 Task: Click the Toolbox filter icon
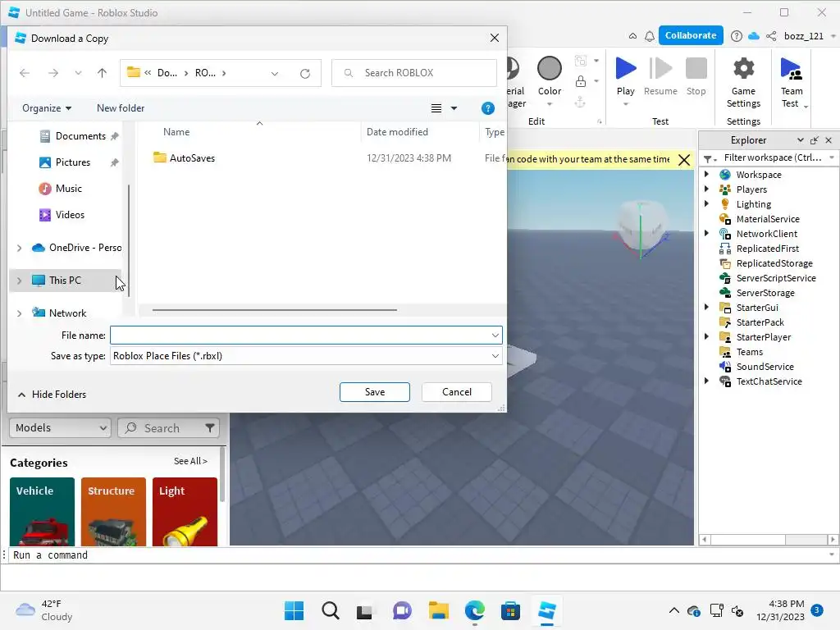pos(210,428)
